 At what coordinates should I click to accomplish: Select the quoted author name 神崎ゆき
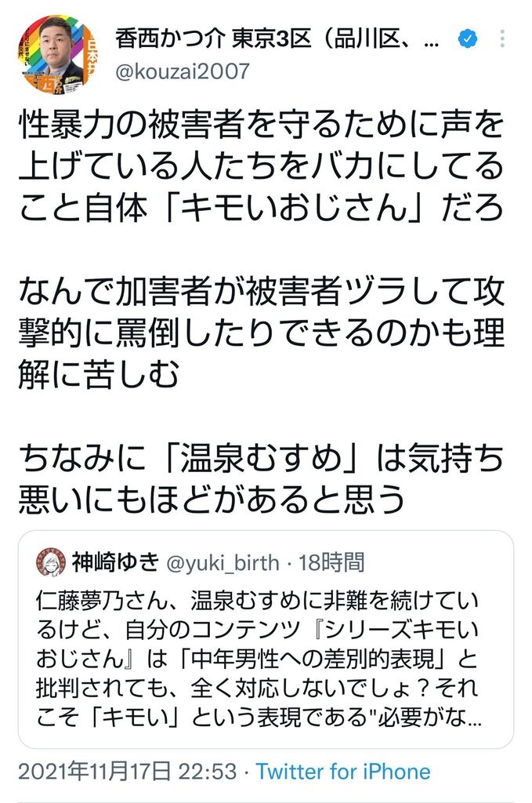pyautogui.click(x=116, y=561)
